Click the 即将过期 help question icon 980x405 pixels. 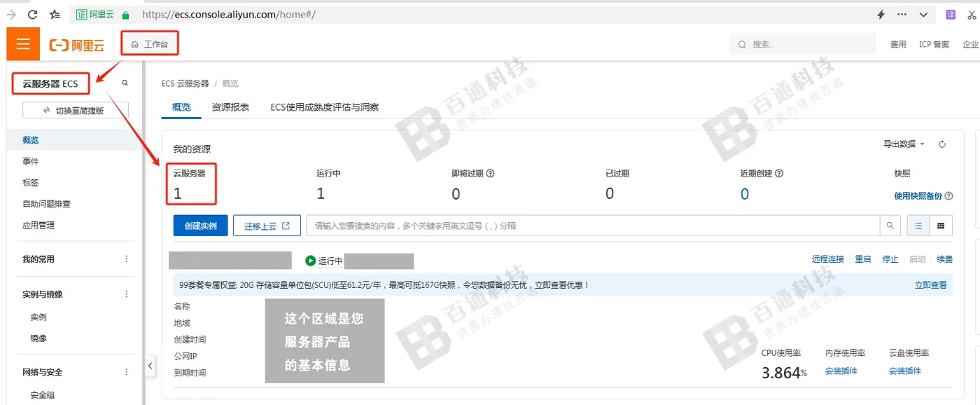pyautogui.click(x=490, y=173)
